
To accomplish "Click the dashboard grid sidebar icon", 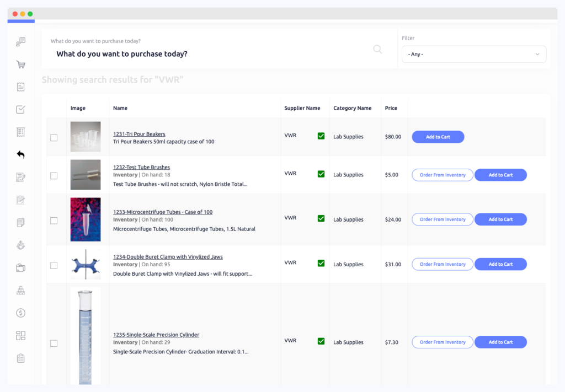I will (x=21, y=336).
